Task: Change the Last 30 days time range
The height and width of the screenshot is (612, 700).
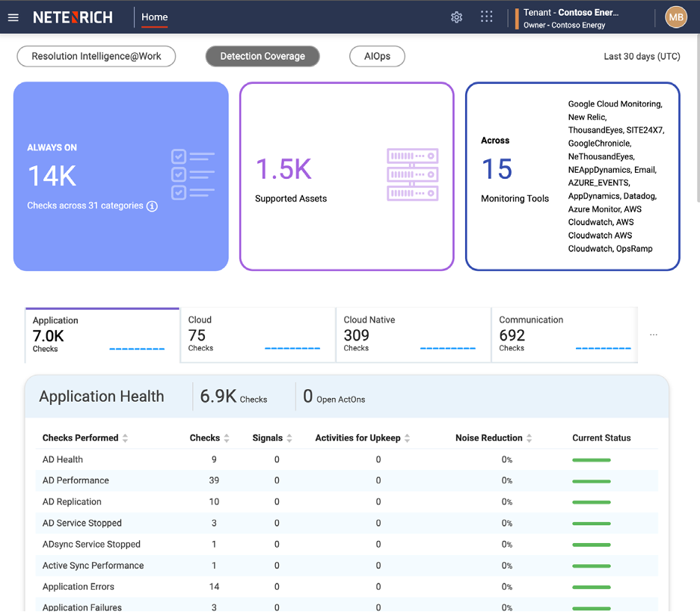Action: click(642, 55)
